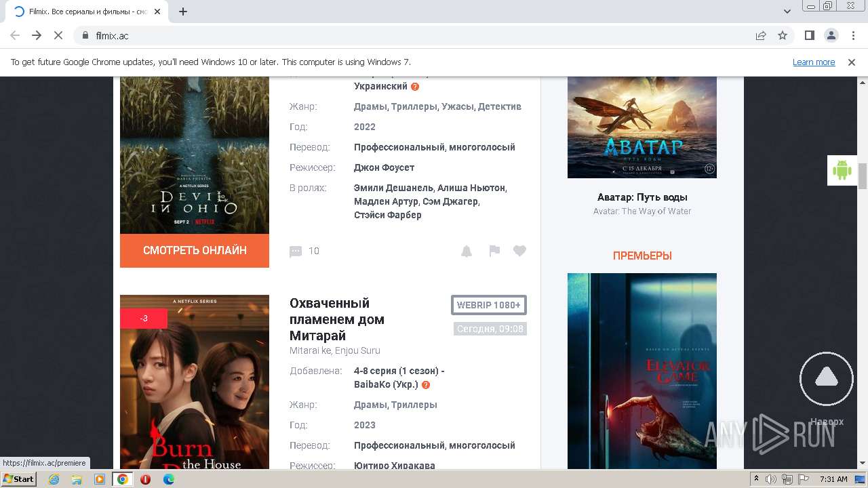This screenshot has width=868, height=488.
Task: Click the flag icon for Devil in Ohio
Action: click(x=494, y=251)
